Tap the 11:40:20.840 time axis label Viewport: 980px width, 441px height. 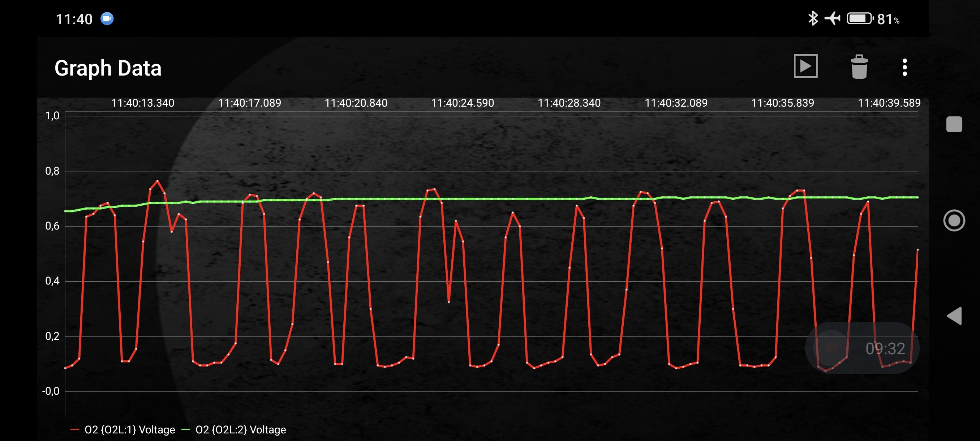pyautogui.click(x=356, y=103)
